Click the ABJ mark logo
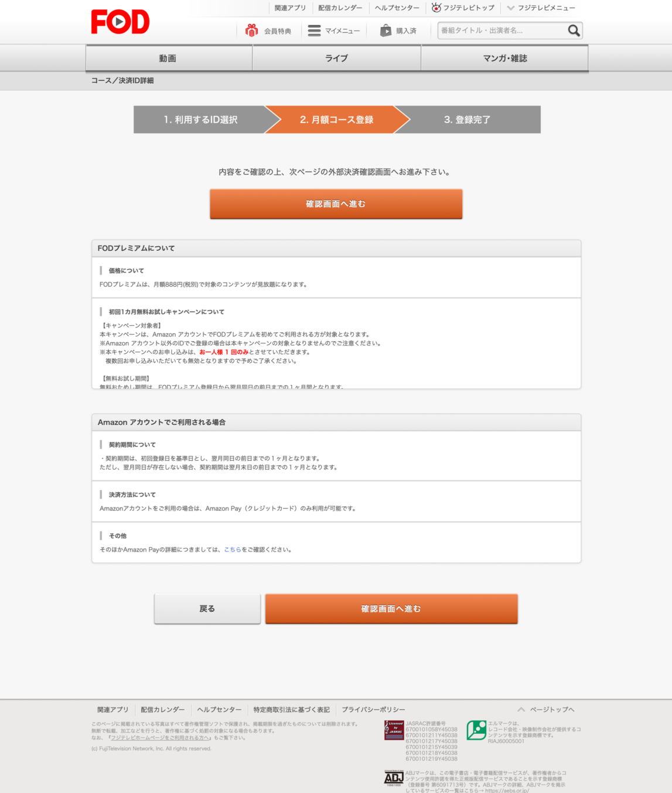This screenshot has height=793, width=672. click(x=394, y=778)
